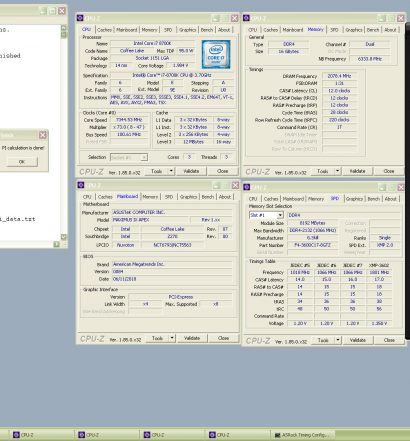Open the Tools dropdown arrow in the Mainboard tab window
The width and height of the screenshot is (410, 441).
pyautogui.click(x=172, y=338)
